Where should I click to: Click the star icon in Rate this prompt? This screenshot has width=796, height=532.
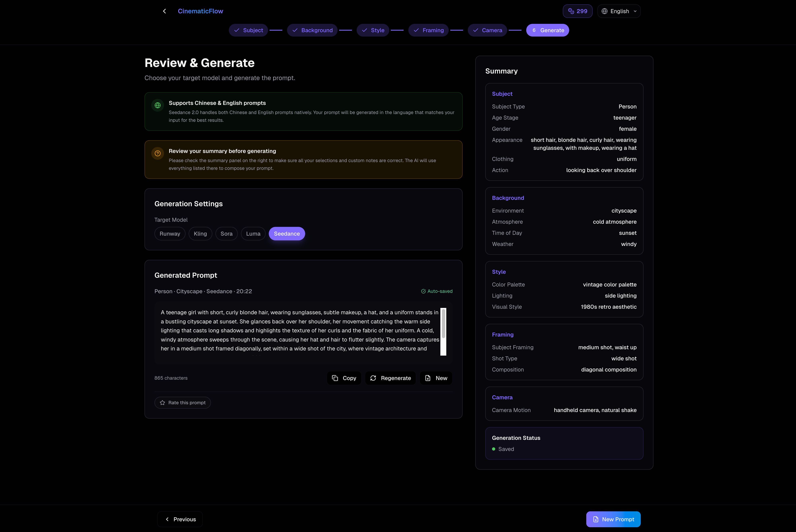click(163, 403)
